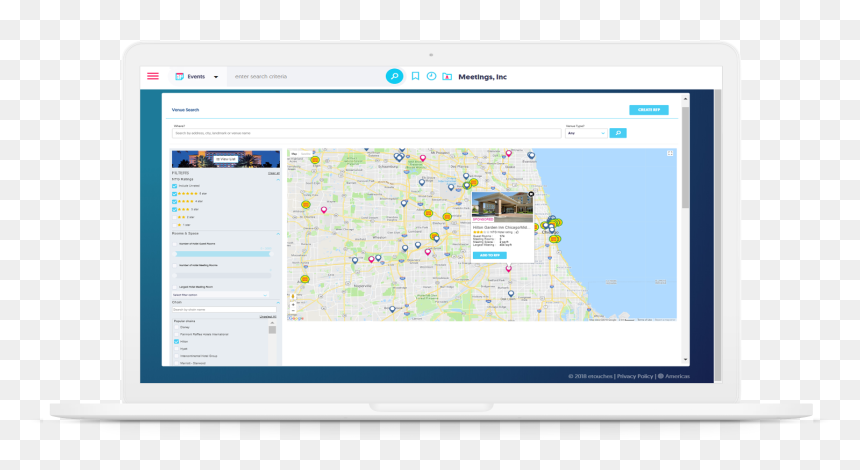This screenshot has width=860, height=470.
Task: Check the Hyatt chain checkbox
Action: pos(177,349)
